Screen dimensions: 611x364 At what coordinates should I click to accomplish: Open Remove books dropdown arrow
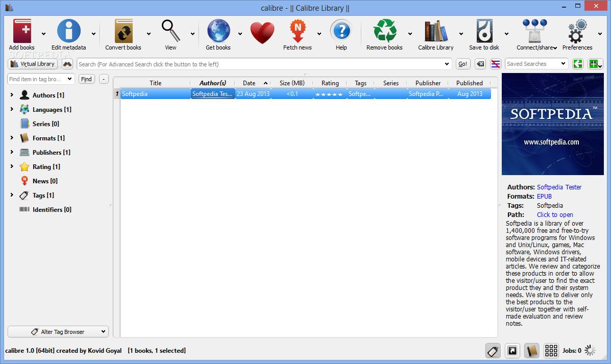point(410,34)
